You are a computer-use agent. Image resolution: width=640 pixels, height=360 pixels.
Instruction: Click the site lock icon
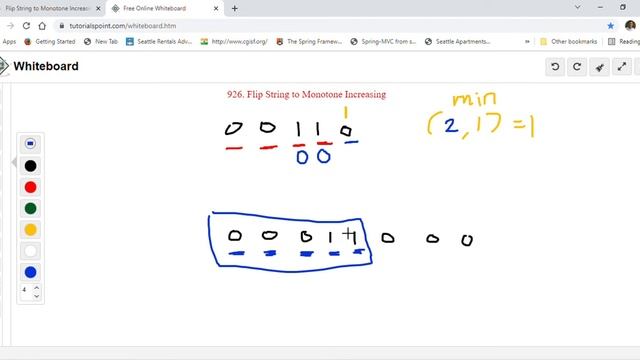click(62, 26)
